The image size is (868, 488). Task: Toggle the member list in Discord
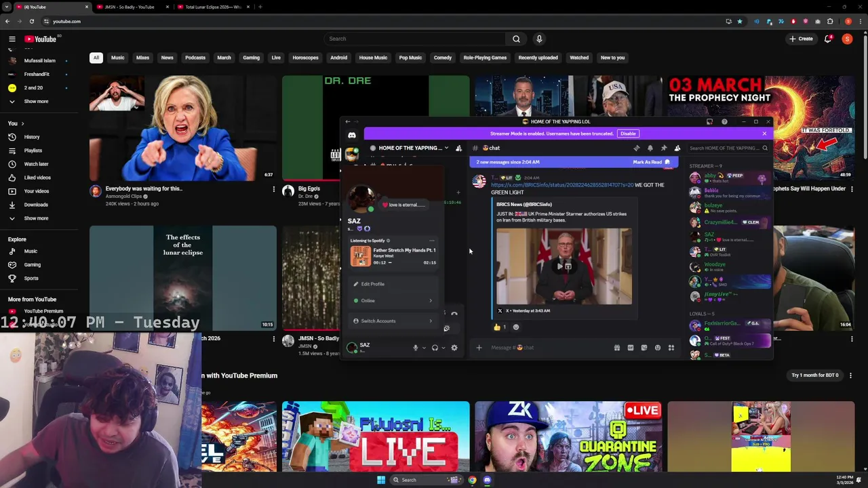pyautogui.click(x=677, y=148)
